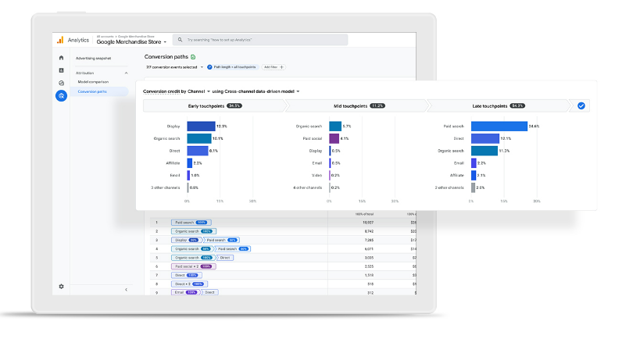
Task: Toggle the blue checkmark after Late touchpoints
Action: [581, 105]
